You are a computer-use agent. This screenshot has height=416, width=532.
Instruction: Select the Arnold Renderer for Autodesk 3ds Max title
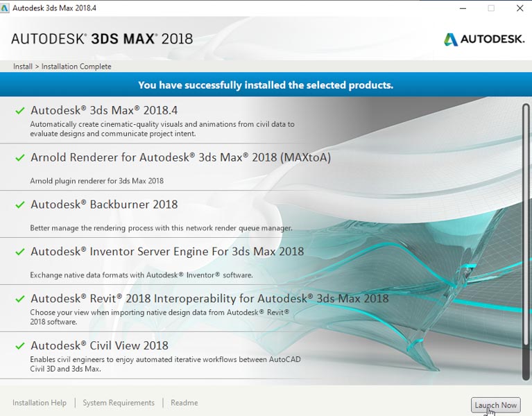point(180,157)
